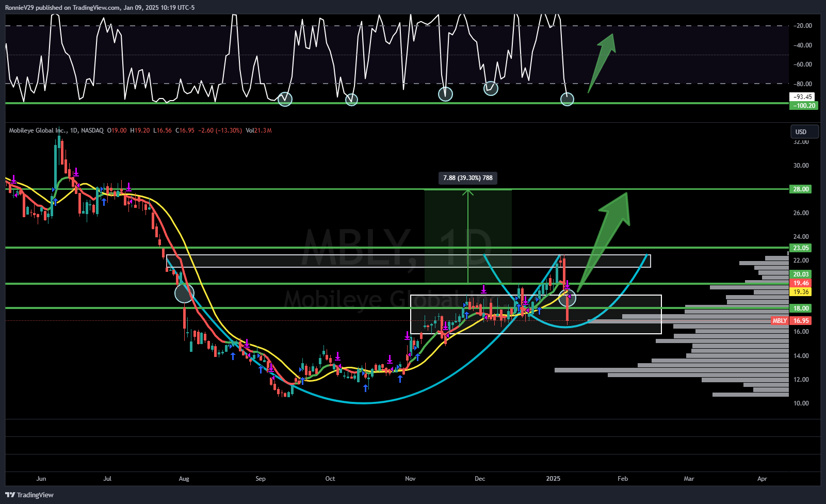Image resolution: width=826 pixels, height=504 pixels.
Task: Click the Sep label on time axis
Action: pyautogui.click(x=261, y=479)
